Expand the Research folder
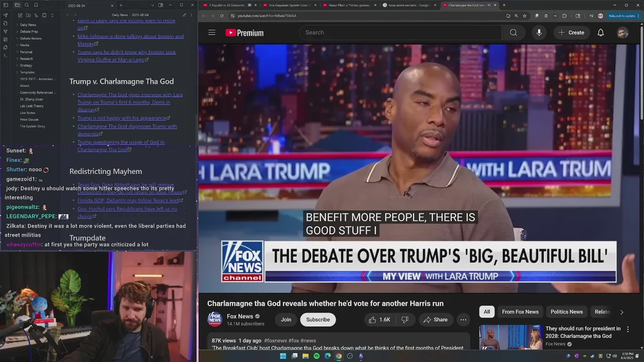The height and width of the screenshot is (362, 644). (26, 59)
